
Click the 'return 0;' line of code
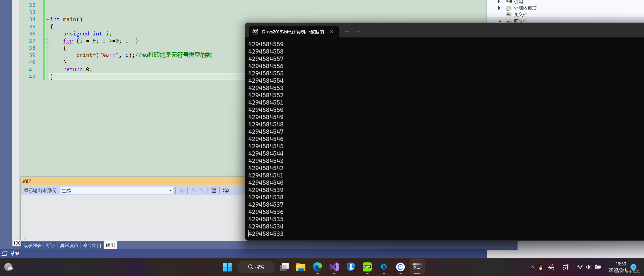pos(77,69)
